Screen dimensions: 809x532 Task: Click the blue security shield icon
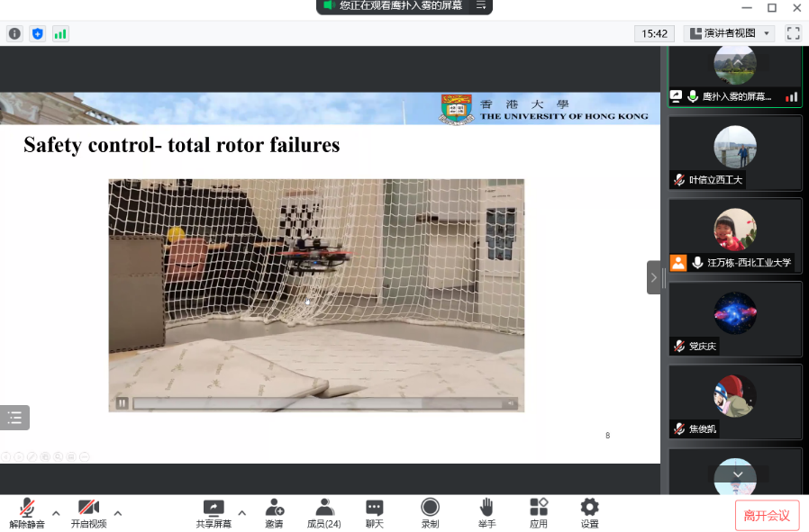pos(37,33)
